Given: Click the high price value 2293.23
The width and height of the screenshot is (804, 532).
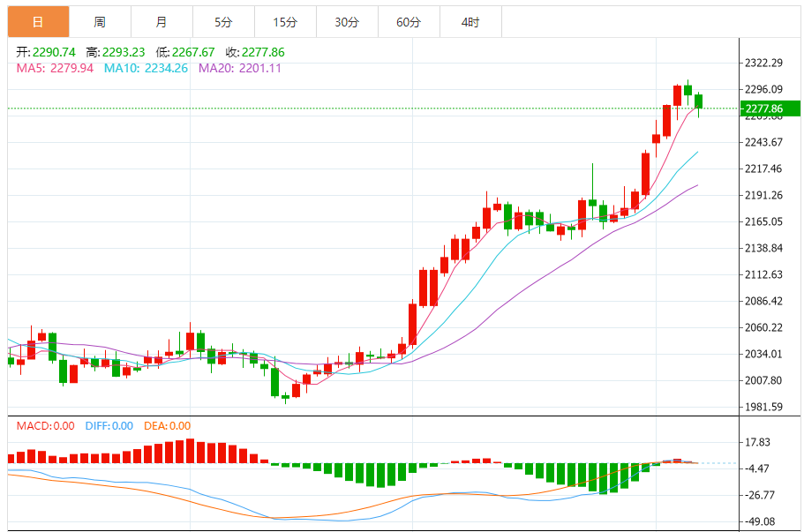Looking at the screenshot, I should point(124,52).
